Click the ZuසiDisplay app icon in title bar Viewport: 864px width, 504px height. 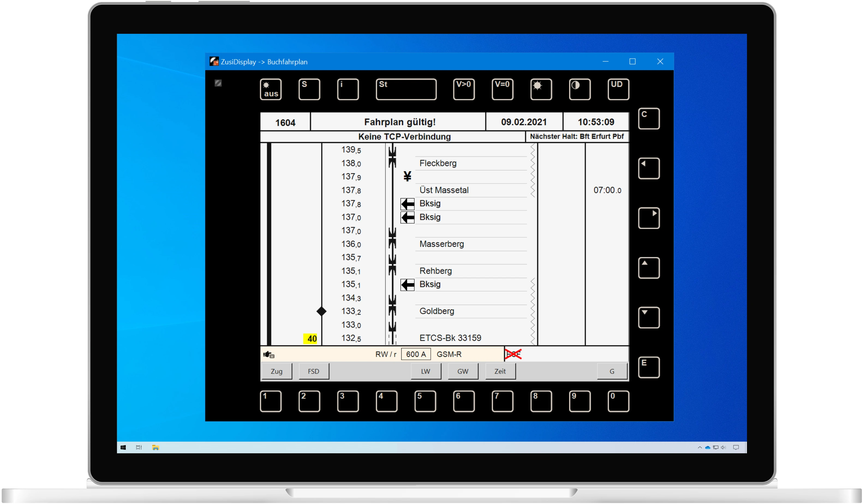click(214, 61)
